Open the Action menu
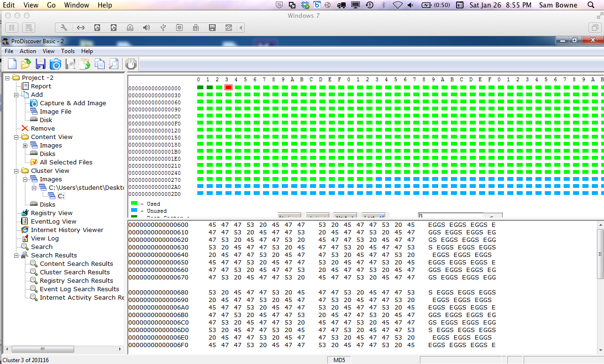Screen dimensions: 604x364 [x=28, y=51]
